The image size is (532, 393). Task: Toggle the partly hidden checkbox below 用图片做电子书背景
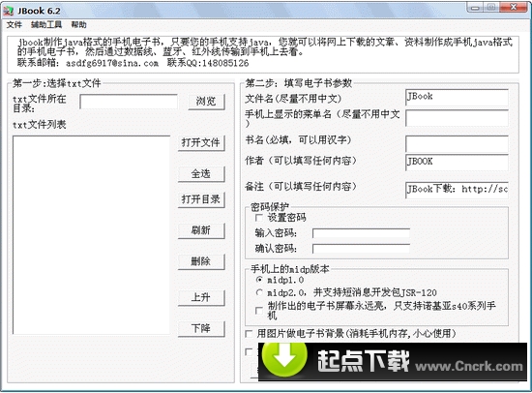[x=249, y=352]
